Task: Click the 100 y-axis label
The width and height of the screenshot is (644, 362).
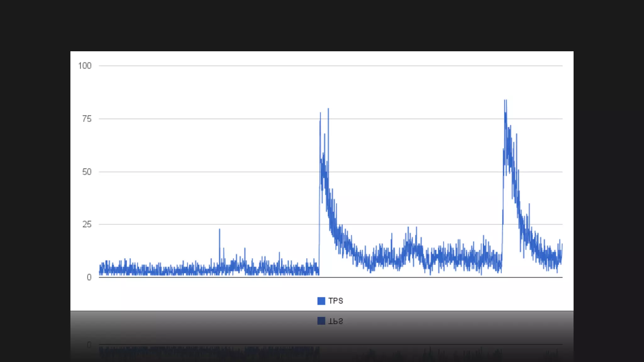Action: 85,66
